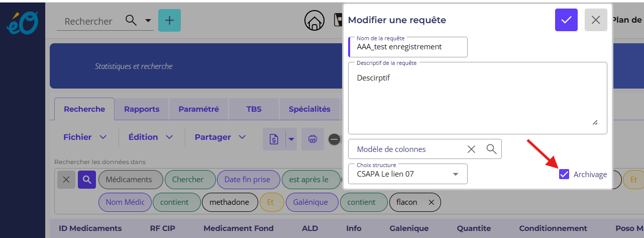Image resolution: width=644 pixels, height=238 pixels.
Task: Open the Spécialités tab
Action: point(309,109)
